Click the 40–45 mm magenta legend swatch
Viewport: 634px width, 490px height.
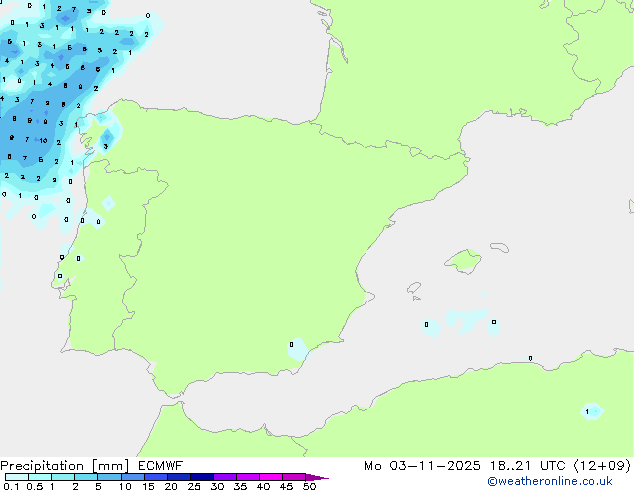[271, 477]
